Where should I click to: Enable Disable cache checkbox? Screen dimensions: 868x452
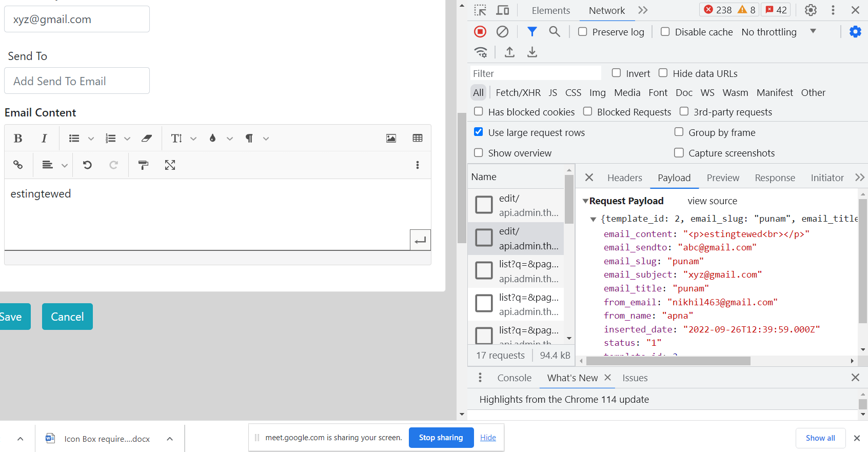665,32
